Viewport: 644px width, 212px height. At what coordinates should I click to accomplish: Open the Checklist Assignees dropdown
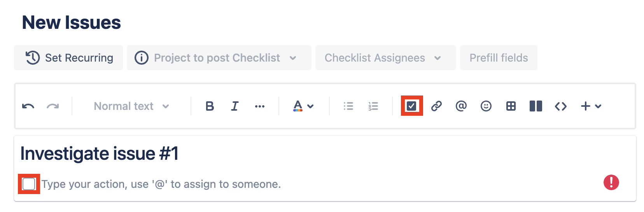point(385,58)
